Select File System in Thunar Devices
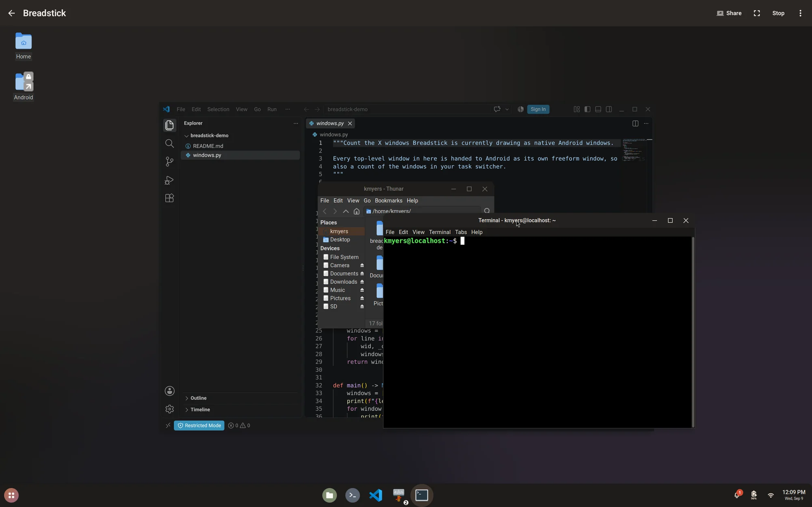 pyautogui.click(x=341, y=257)
